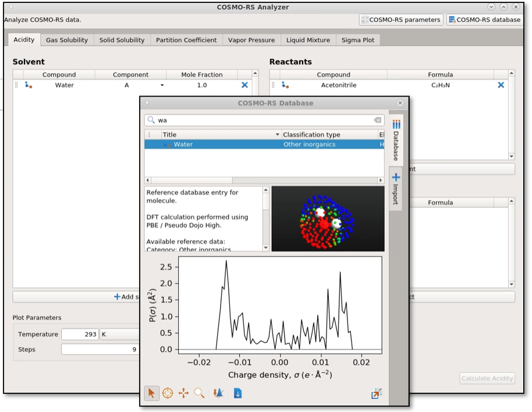The width and height of the screenshot is (532, 412).
Task: Grab the drag handle of Acetonitrile row
Action: (x=273, y=85)
